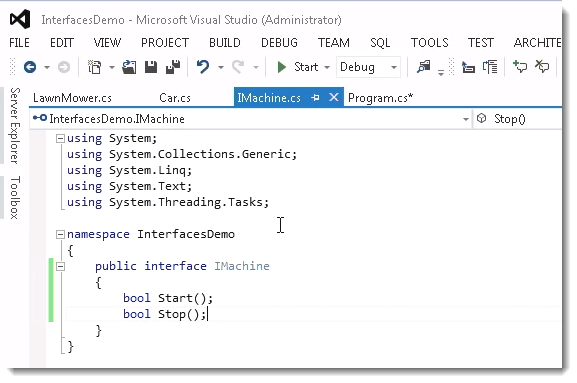
Task: Navigate backward with the blue arrow
Action: coord(30,67)
